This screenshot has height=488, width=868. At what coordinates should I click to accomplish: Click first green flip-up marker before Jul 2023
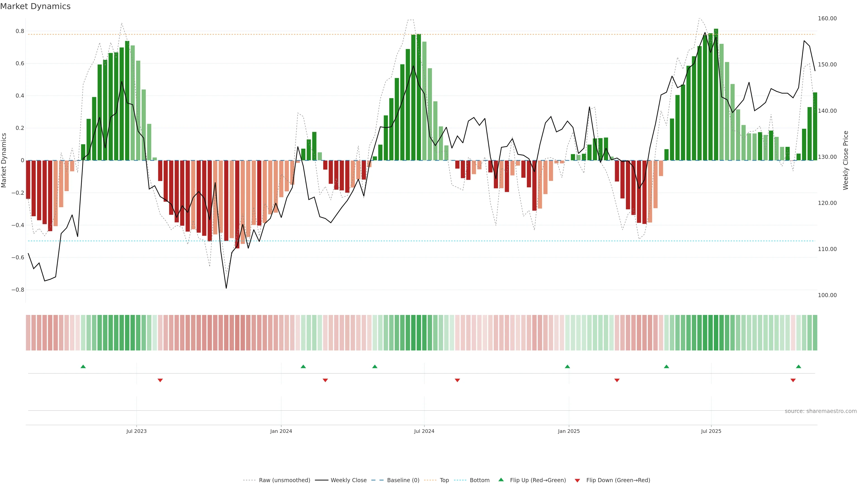83,366
